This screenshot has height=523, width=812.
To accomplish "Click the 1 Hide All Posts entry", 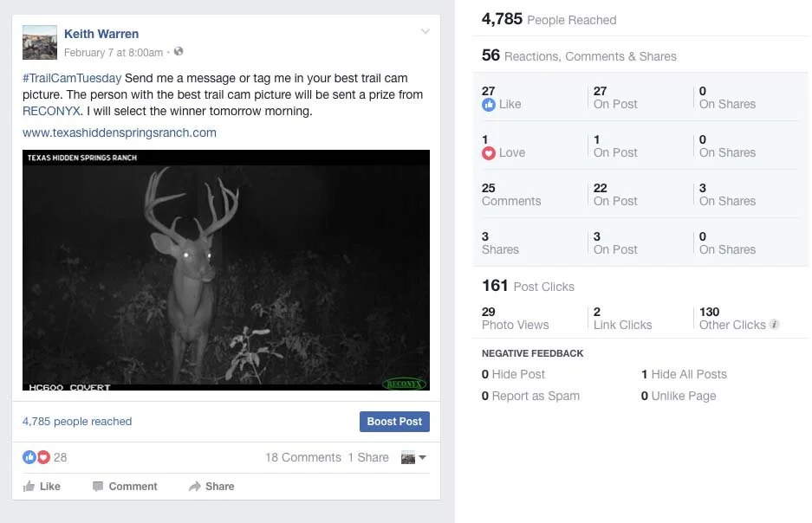I will click(x=684, y=374).
